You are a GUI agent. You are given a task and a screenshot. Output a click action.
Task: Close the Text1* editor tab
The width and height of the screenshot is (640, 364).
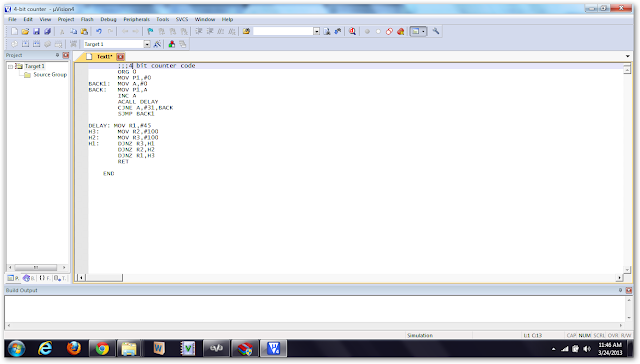(120, 57)
